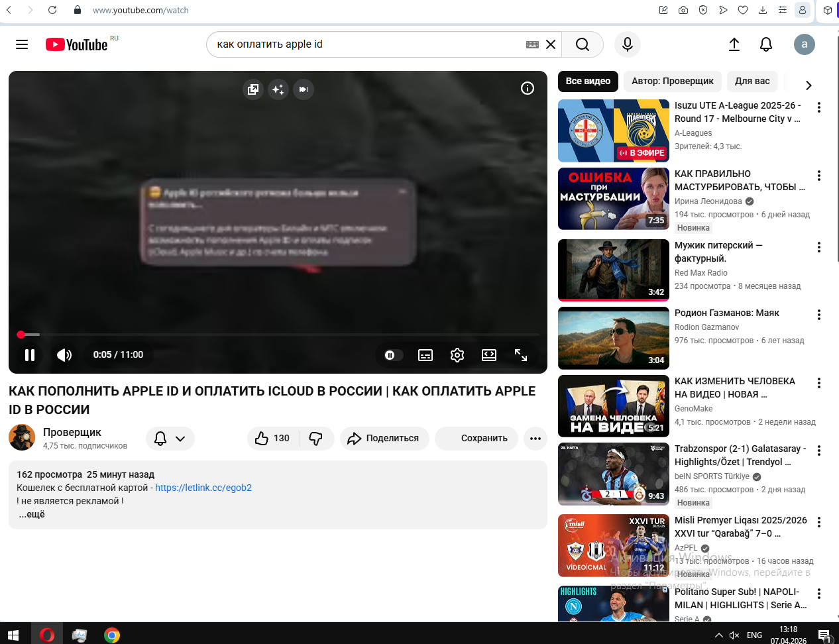The height and width of the screenshot is (644, 839).
Task: Click the video info circle icon
Action: (527, 89)
